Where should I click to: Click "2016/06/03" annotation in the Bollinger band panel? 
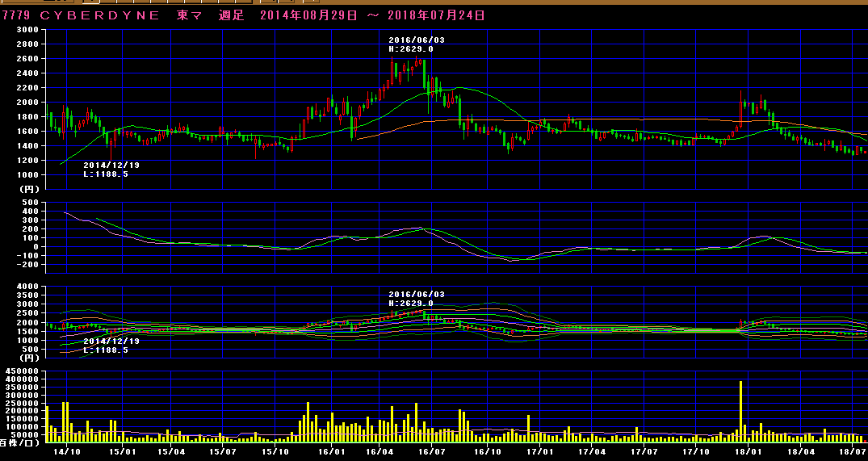click(417, 295)
